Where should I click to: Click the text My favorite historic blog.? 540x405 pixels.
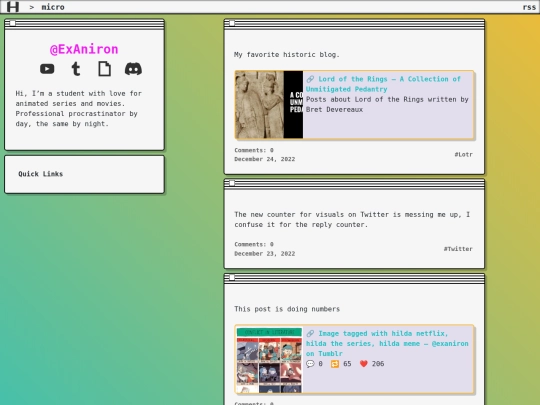point(287,54)
